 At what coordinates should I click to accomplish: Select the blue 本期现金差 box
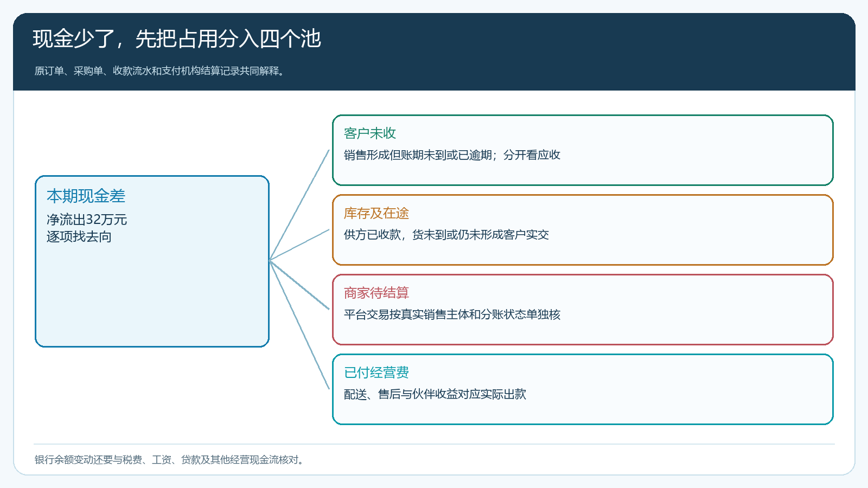click(152, 261)
